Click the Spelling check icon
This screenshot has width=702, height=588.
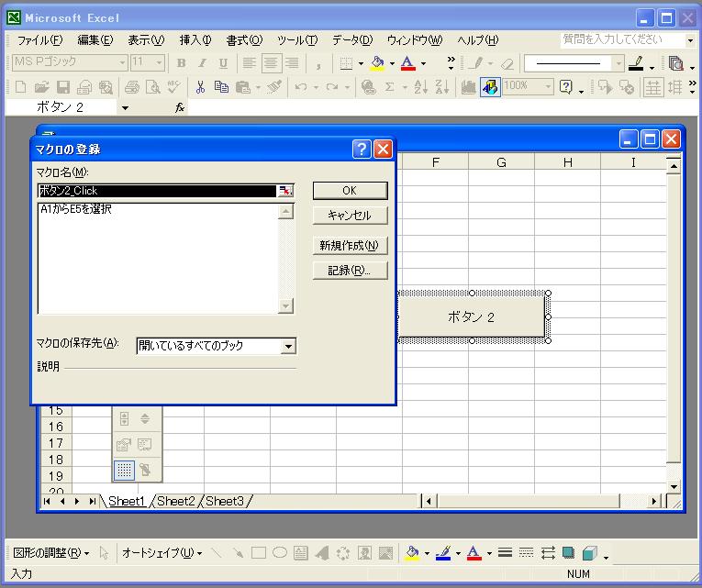[x=173, y=87]
